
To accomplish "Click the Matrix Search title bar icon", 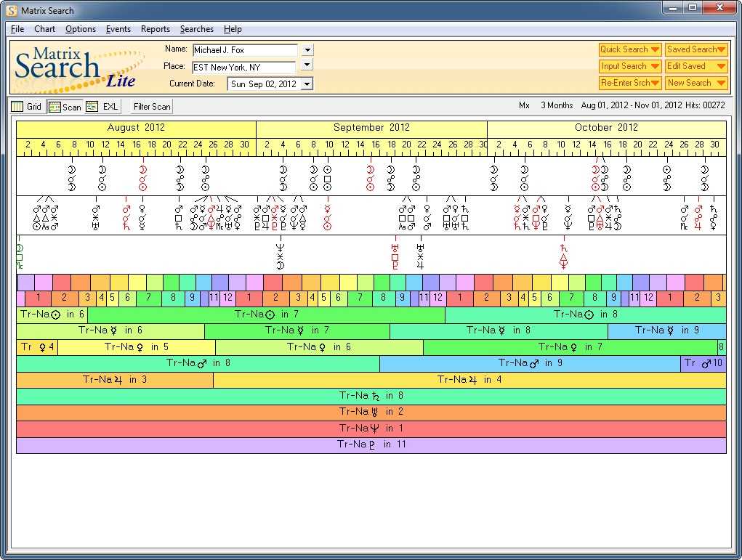I will tap(12, 10).
